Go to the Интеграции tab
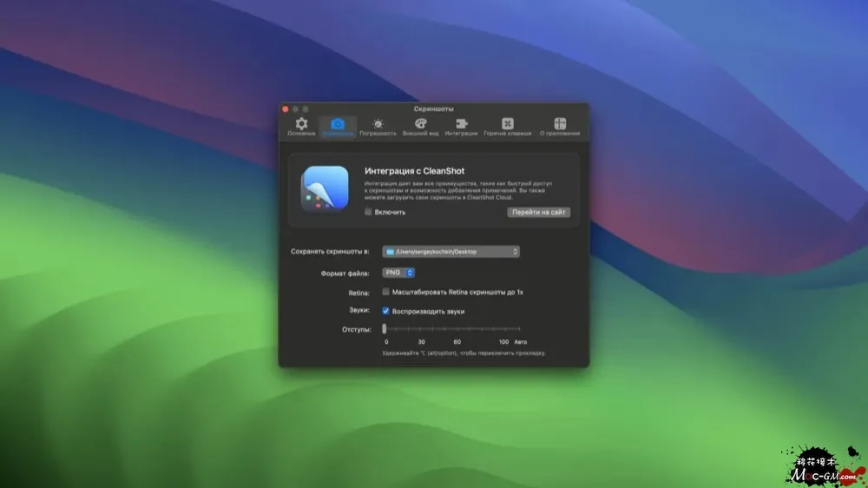Viewport: 868px width, 488px height. [x=461, y=127]
